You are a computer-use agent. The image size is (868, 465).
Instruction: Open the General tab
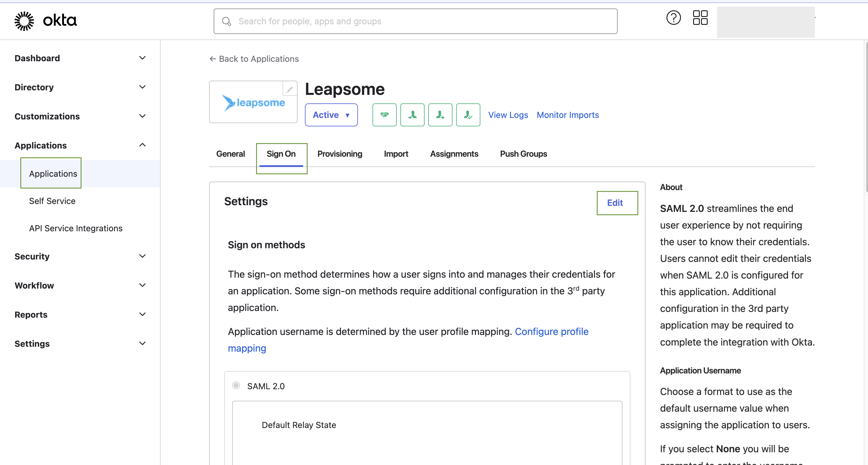[x=230, y=154]
